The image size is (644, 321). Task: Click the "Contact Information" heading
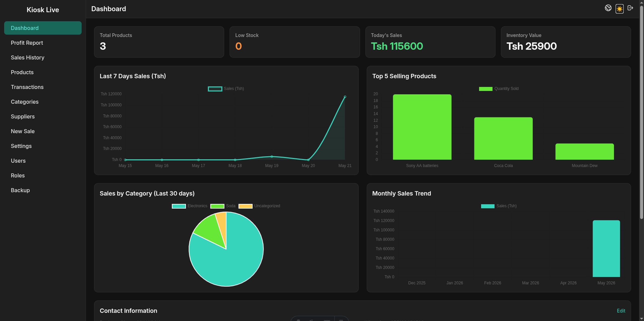tap(129, 311)
